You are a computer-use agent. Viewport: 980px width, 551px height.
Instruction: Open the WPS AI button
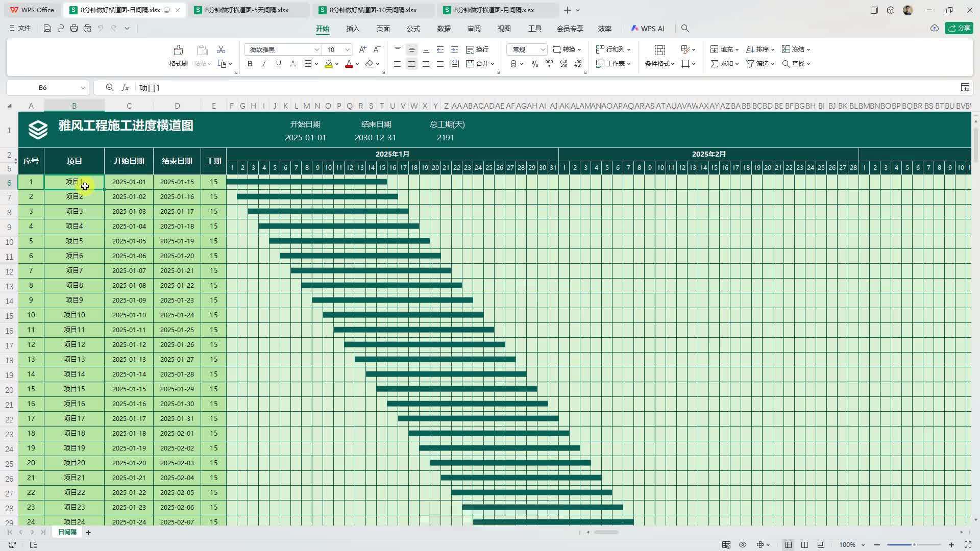click(x=647, y=29)
